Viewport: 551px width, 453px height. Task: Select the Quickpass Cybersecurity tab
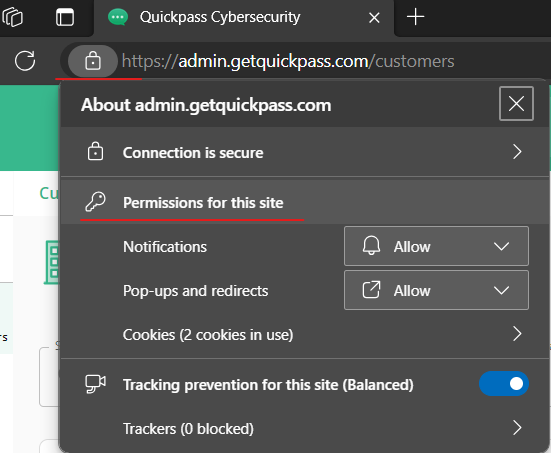pos(220,17)
